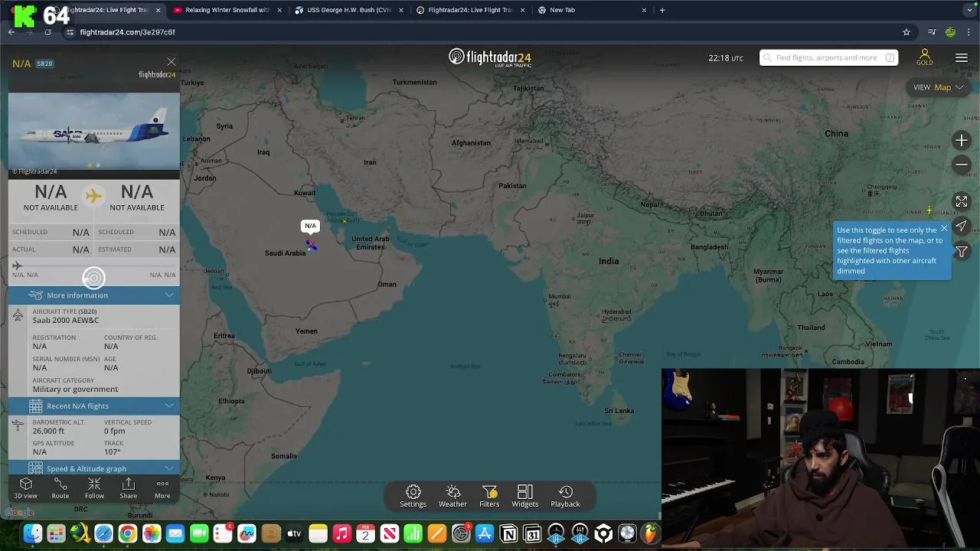Open the Filters panel
This screenshot has width=980, height=551.
[x=489, y=496]
